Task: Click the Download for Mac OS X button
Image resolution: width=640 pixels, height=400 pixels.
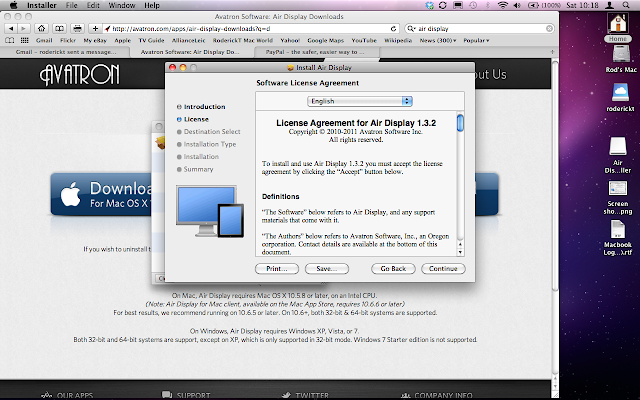Action: 101,194
